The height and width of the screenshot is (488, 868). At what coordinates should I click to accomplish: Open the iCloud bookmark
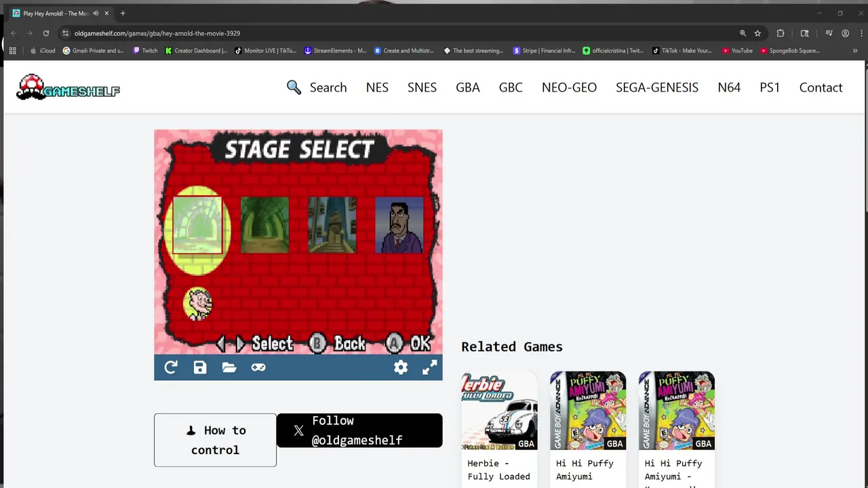coord(43,51)
